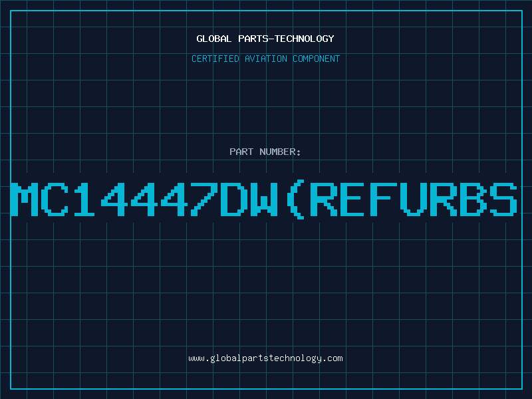Screen dimensions: 532x399
Task: Click the (REFURBS text in part number
Action: pyautogui.click(x=402, y=200)
